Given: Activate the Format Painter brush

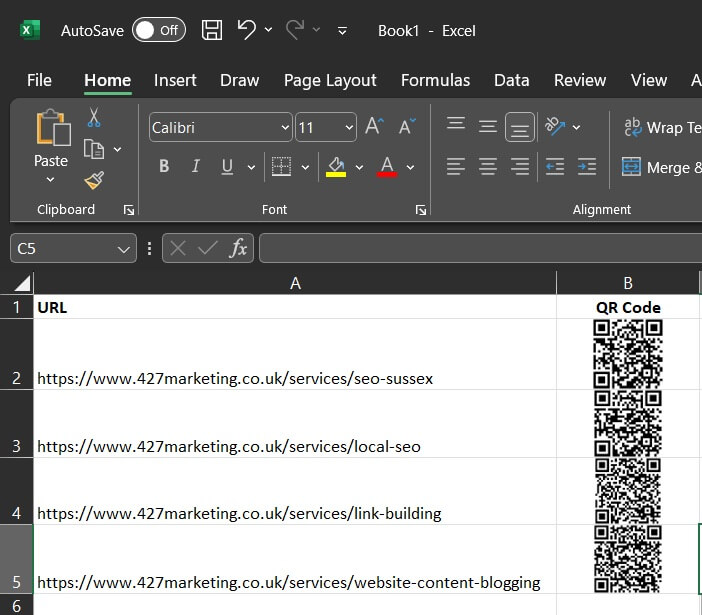Looking at the screenshot, I should [x=94, y=180].
